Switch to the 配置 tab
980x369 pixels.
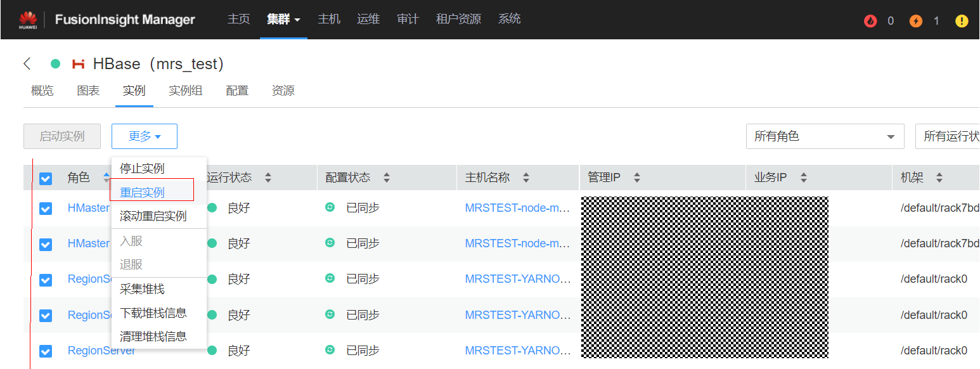tap(237, 91)
